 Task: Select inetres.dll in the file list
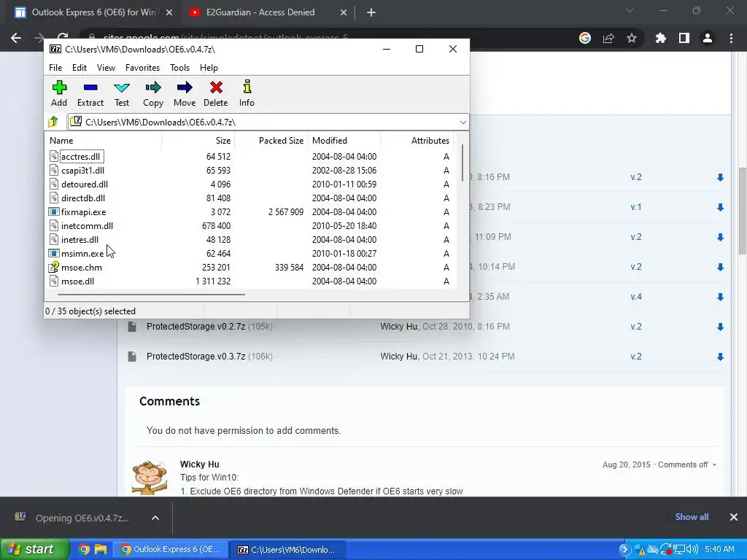(80, 239)
